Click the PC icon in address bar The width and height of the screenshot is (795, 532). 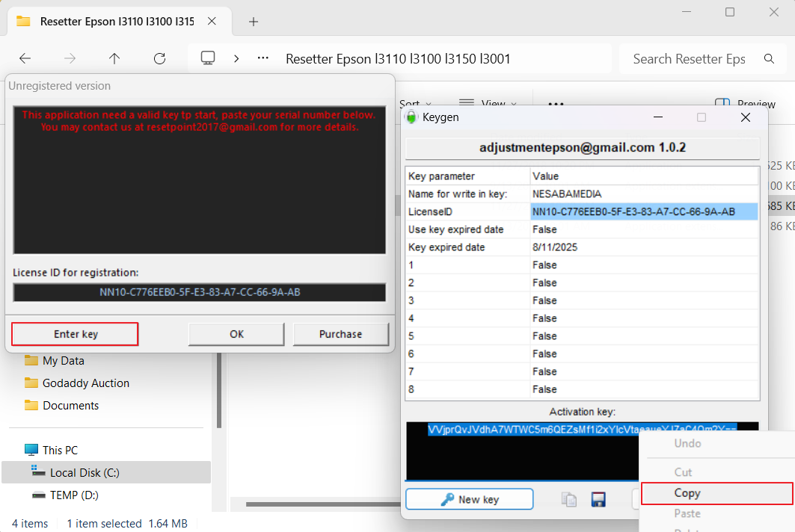coord(209,58)
